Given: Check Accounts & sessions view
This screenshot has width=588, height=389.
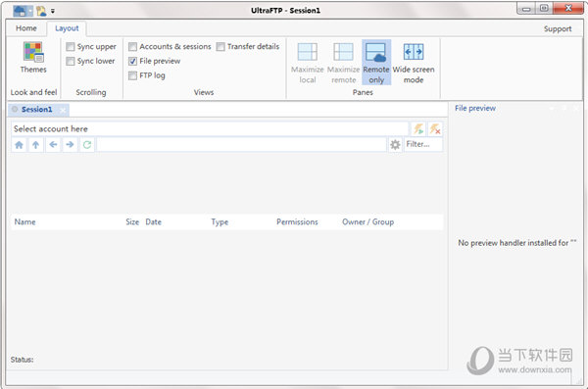Looking at the screenshot, I should (170, 46).
